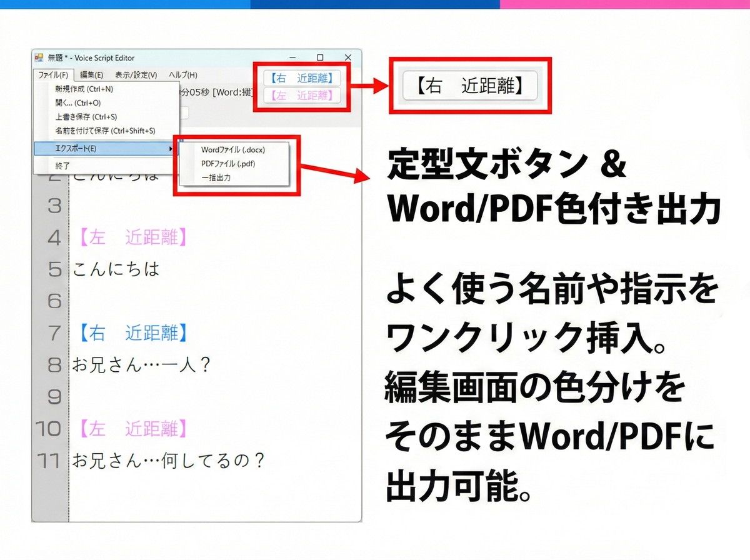Export as PDFファイル (.pdf)

228,164
